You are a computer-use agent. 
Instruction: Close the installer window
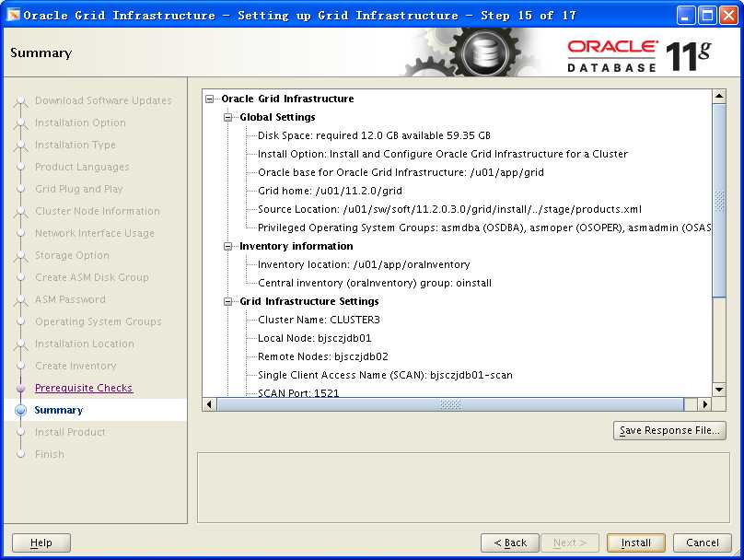[728, 15]
